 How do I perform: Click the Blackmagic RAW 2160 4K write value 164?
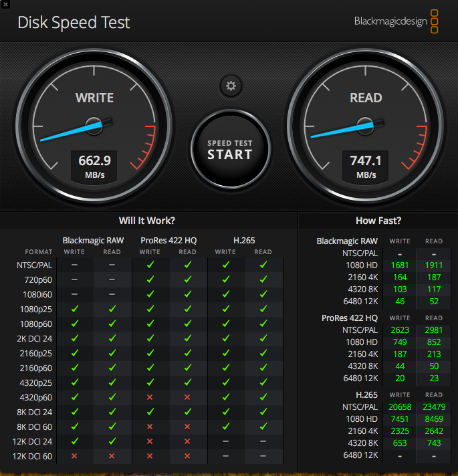(400, 277)
